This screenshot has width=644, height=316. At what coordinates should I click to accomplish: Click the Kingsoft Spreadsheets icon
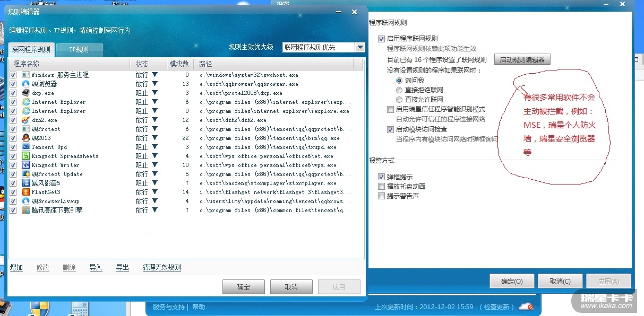pyautogui.click(x=26, y=156)
